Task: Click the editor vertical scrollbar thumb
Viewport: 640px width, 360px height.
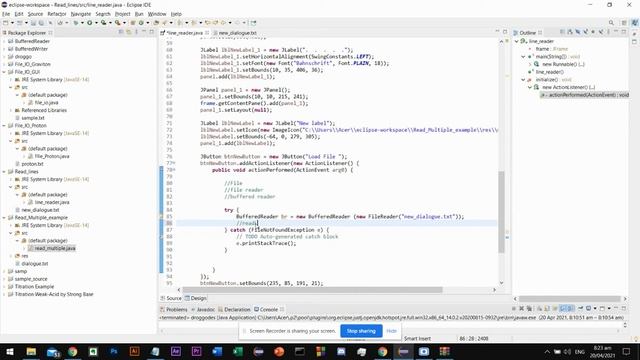Action: click(502, 212)
